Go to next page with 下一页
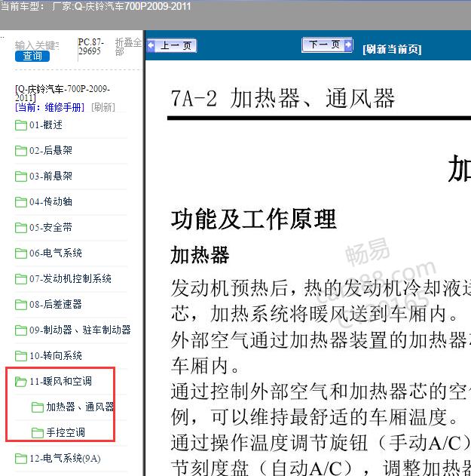This screenshot has width=471, height=476. coord(327,45)
